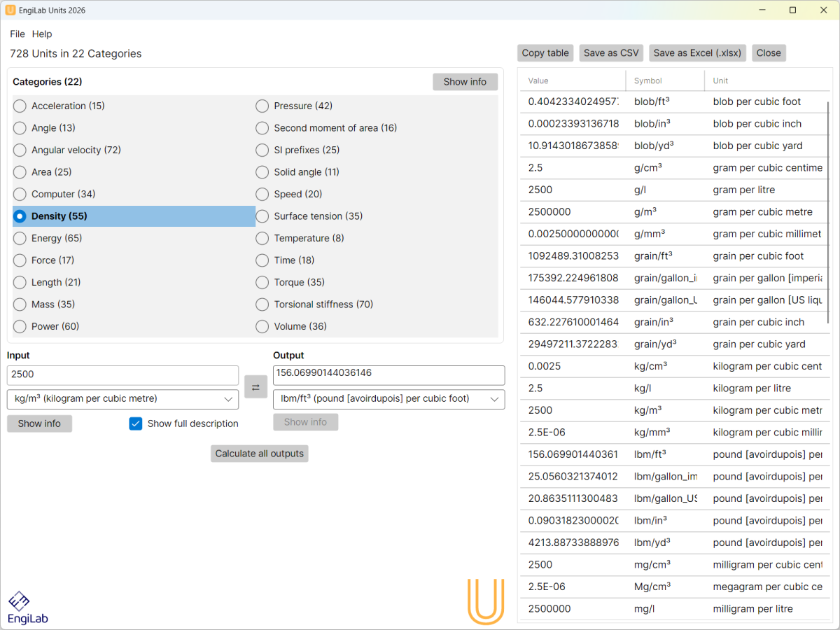
Task: Click the orange U logo icon
Action: point(485,601)
